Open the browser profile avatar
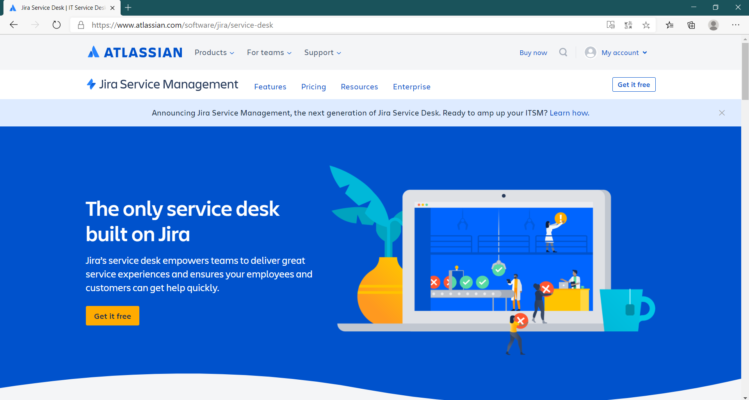749x400 pixels. coord(713,25)
